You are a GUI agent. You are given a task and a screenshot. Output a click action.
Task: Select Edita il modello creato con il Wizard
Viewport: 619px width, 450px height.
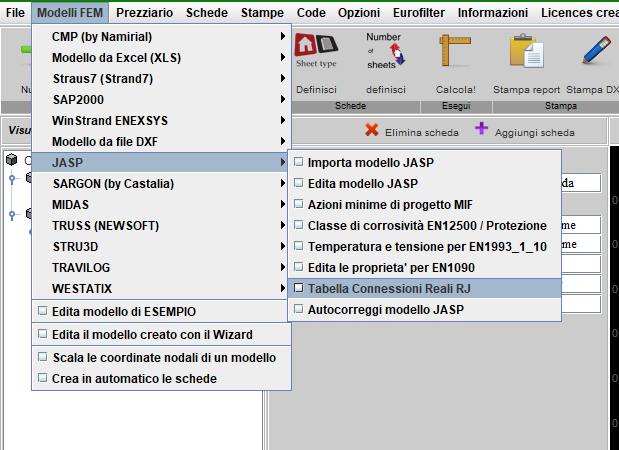[x=161, y=334]
